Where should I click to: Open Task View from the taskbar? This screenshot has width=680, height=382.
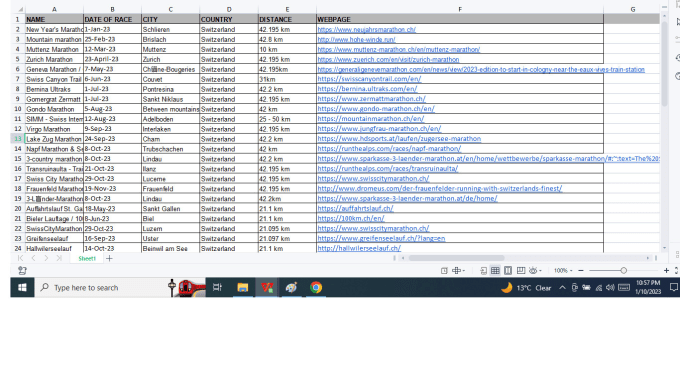click(x=217, y=287)
